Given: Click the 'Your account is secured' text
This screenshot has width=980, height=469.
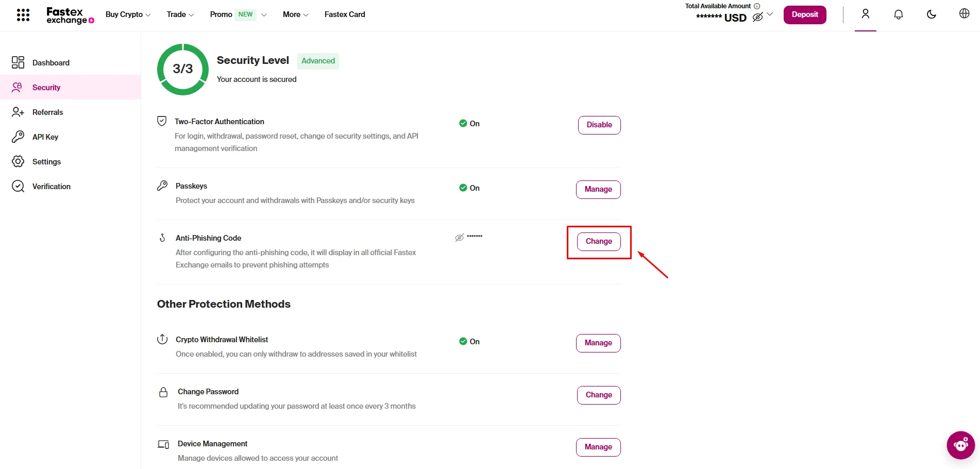Looking at the screenshot, I should (x=257, y=79).
